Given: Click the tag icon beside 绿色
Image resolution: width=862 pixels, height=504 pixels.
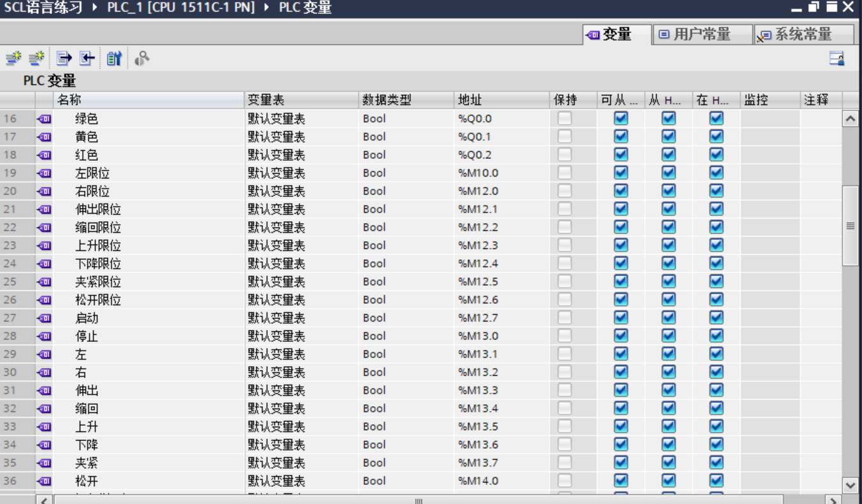Looking at the screenshot, I should click(44, 119).
